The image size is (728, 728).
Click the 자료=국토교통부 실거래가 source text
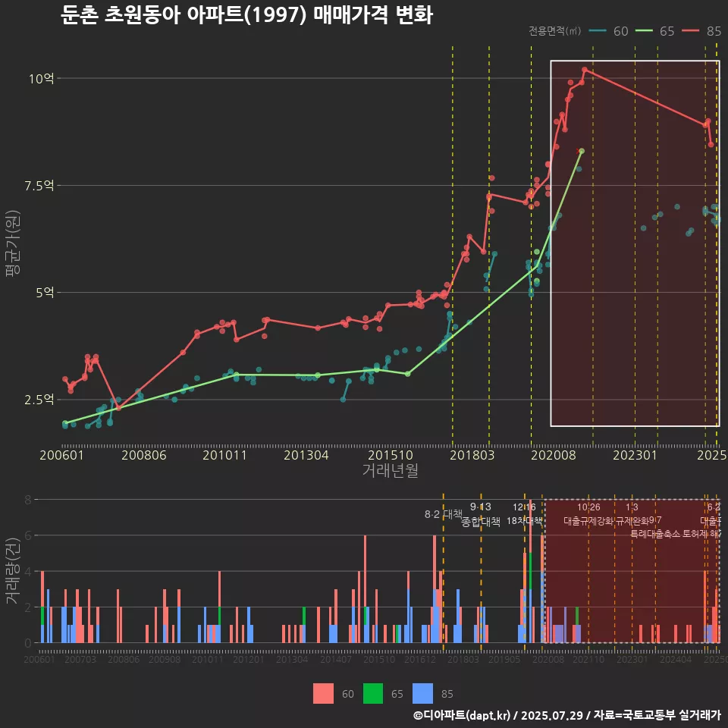pos(657,715)
